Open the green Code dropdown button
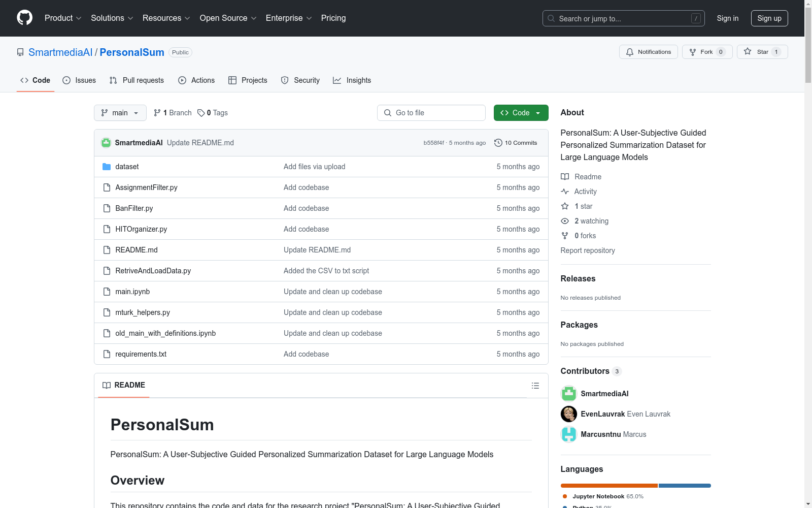The height and width of the screenshot is (508, 812). point(521,113)
